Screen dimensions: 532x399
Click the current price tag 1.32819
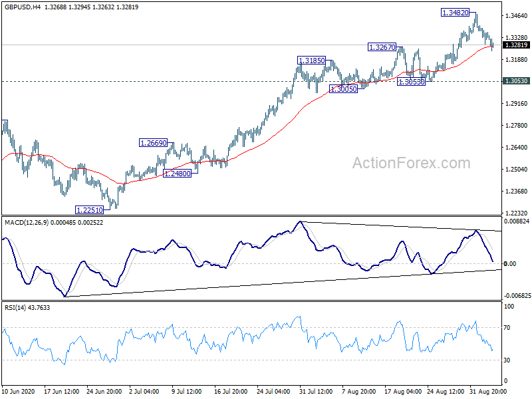(517, 45)
